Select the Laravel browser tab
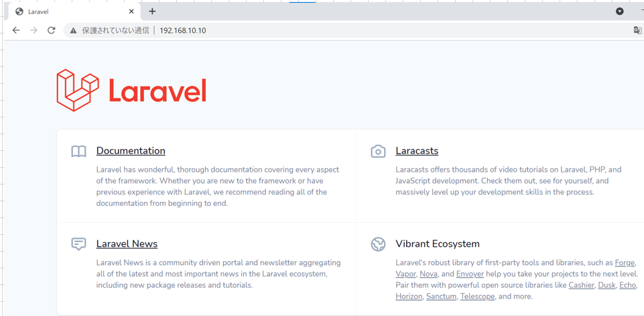Viewport: 644px width, 316px height. (x=74, y=11)
